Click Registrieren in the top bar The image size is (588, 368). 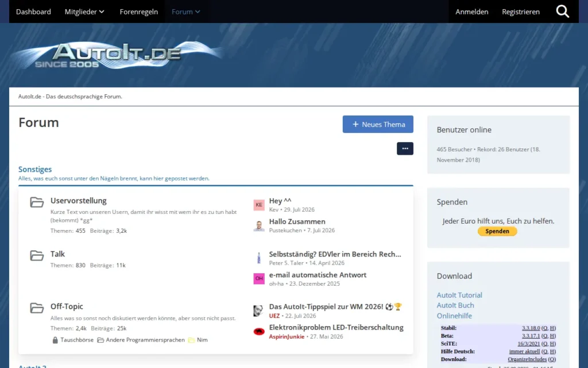click(521, 11)
